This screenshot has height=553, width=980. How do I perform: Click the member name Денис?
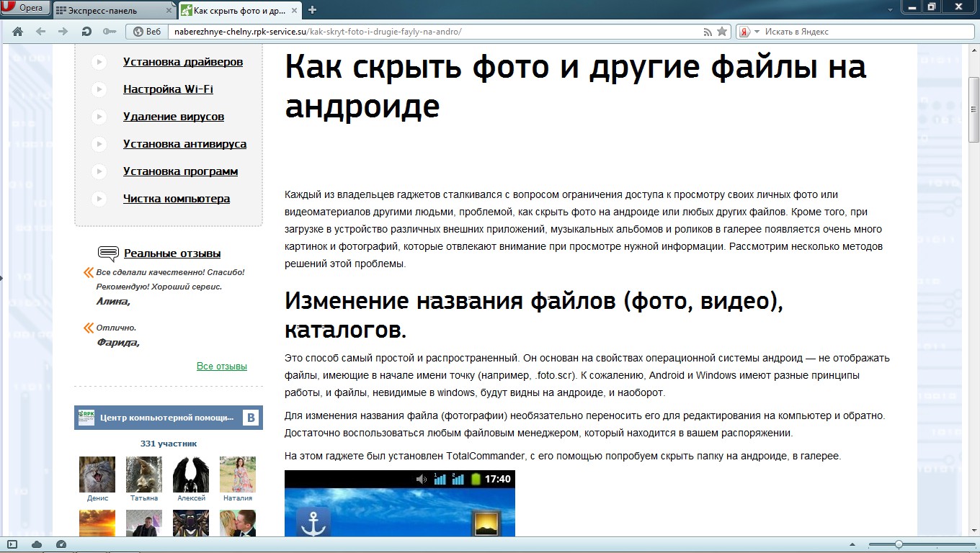pyautogui.click(x=97, y=498)
